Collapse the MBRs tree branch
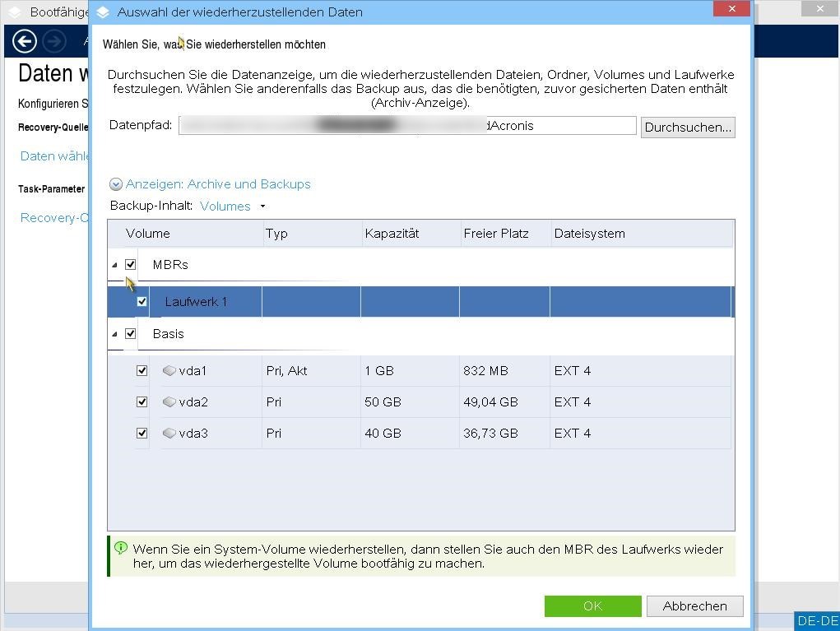 (115, 264)
